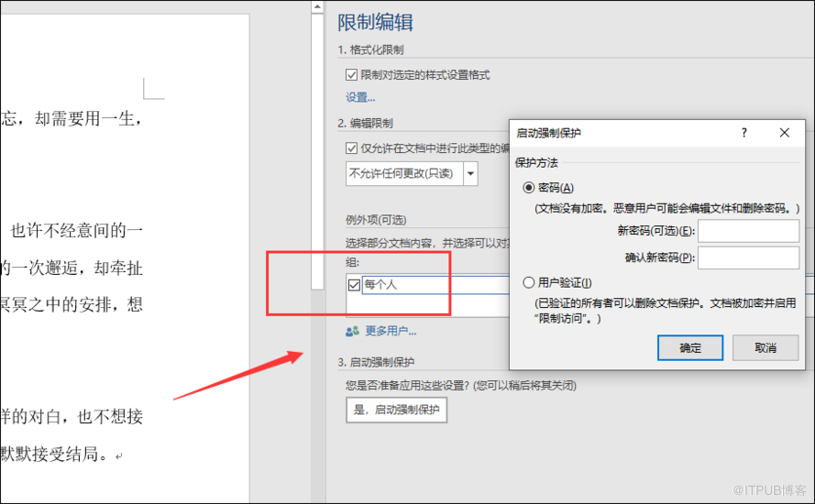The width and height of the screenshot is (815, 504).
Task: Click the vertical scrollbar thumb
Action: tap(317, 151)
